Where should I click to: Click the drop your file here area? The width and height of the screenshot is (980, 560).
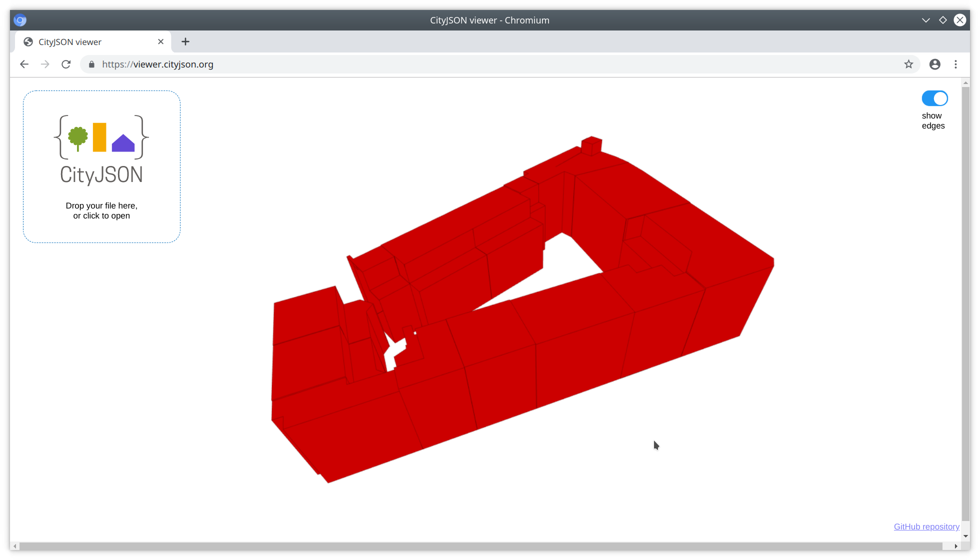[x=101, y=210]
